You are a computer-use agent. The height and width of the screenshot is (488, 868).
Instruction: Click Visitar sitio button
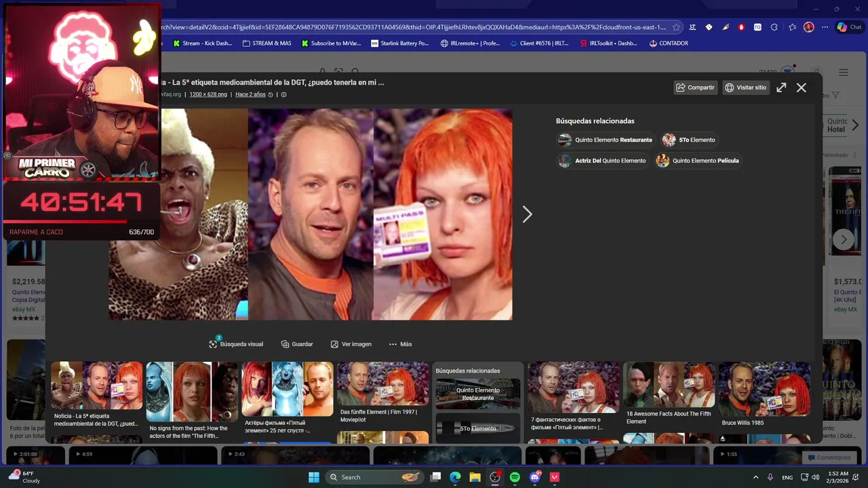click(746, 87)
